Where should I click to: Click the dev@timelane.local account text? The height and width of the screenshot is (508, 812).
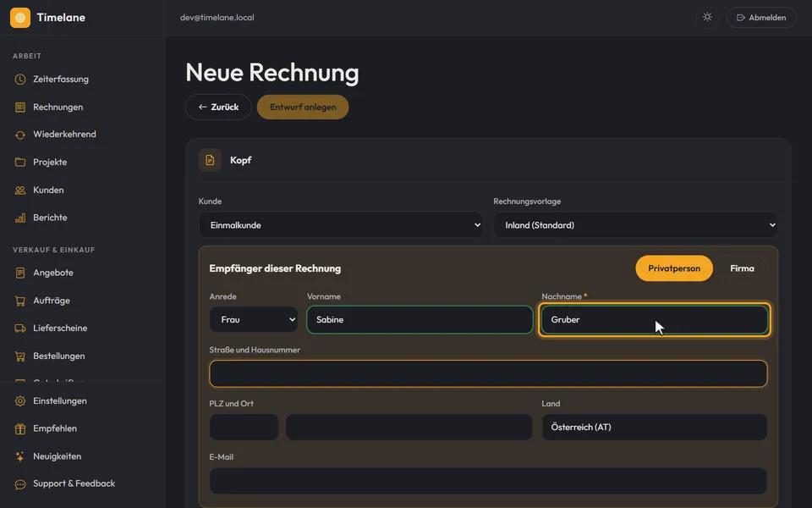click(217, 17)
